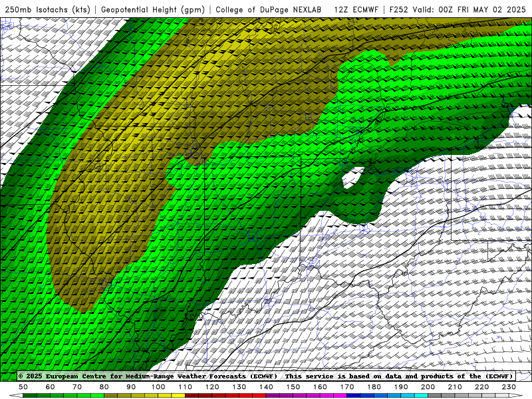Click 'College of DuPage NEXLAB' header text

(x=269, y=9)
